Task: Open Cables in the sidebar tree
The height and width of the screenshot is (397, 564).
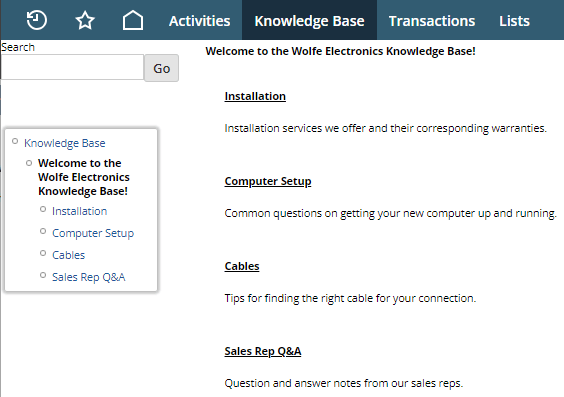Action: coord(68,255)
